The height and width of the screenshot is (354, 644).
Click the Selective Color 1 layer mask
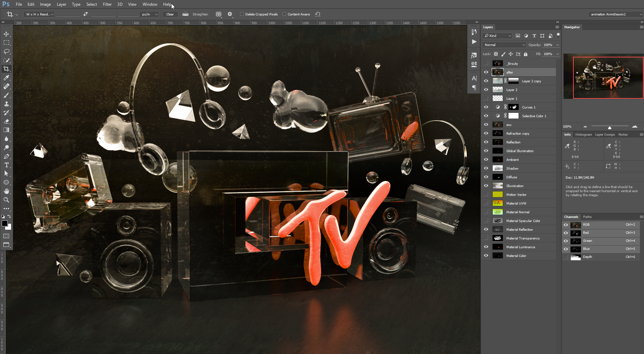(x=514, y=116)
